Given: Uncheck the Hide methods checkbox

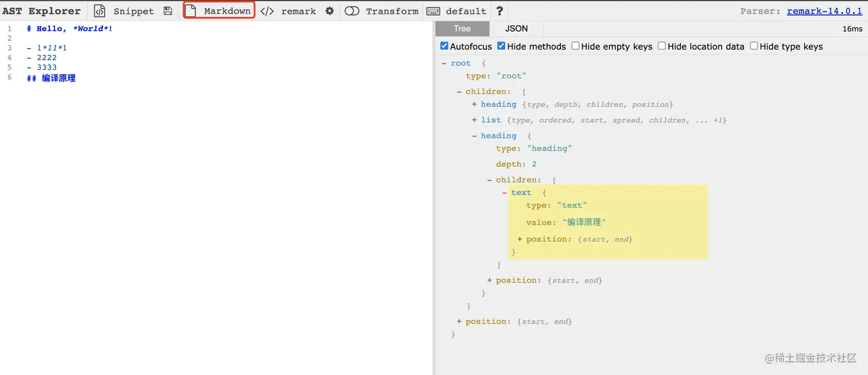Looking at the screenshot, I should coord(501,46).
